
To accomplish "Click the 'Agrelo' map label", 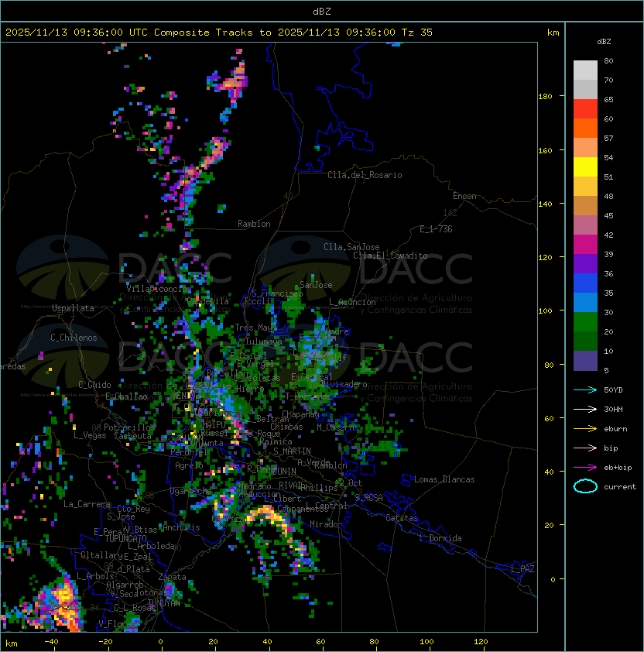I will point(189,465).
